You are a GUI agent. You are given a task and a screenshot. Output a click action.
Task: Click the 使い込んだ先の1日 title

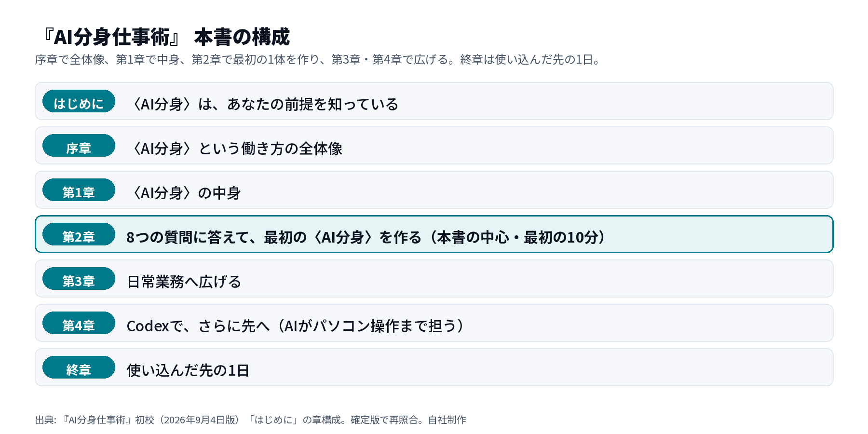pos(188,370)
